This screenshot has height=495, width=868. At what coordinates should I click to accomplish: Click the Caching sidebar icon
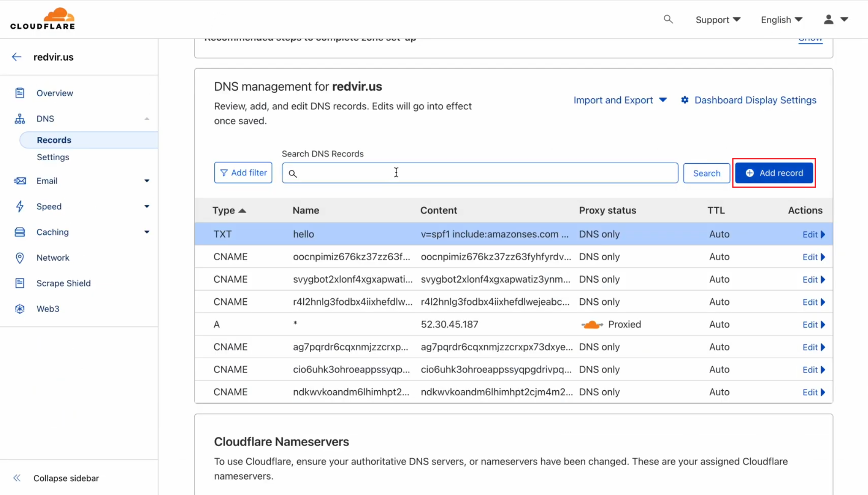tap(19, 232)
